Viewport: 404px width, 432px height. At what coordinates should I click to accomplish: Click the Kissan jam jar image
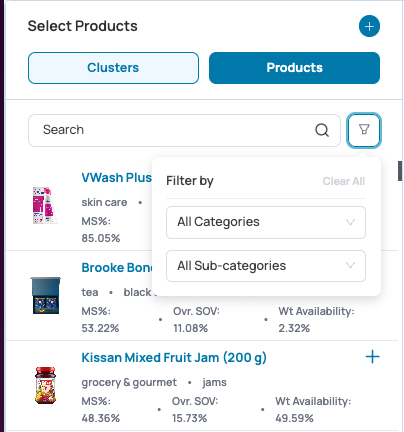46,385
